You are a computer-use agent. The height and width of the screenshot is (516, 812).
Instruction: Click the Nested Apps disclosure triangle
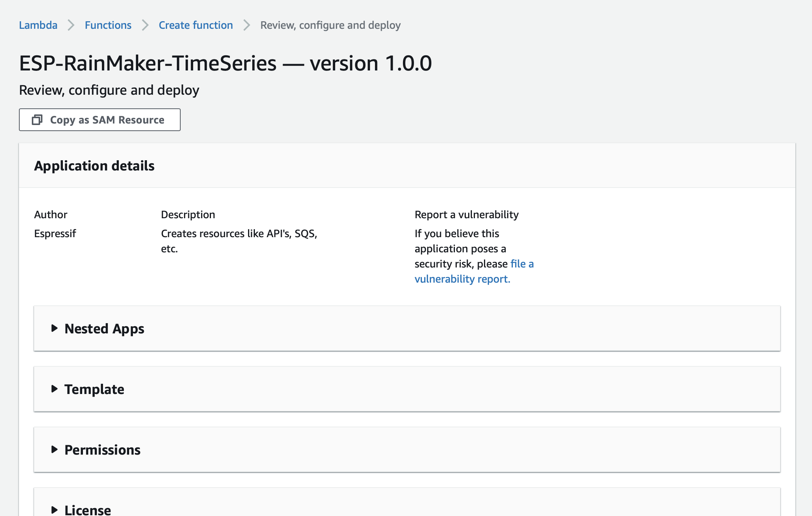tap(55, 328)
